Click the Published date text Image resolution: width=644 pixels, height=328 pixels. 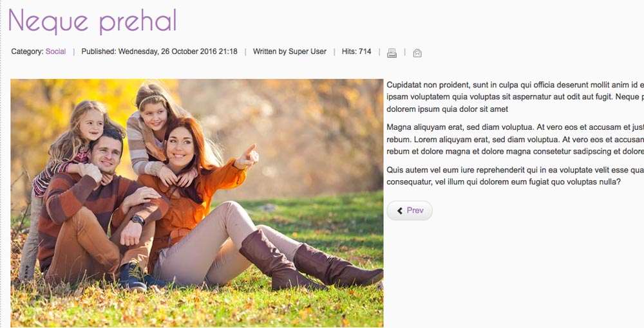click(159, 51)
